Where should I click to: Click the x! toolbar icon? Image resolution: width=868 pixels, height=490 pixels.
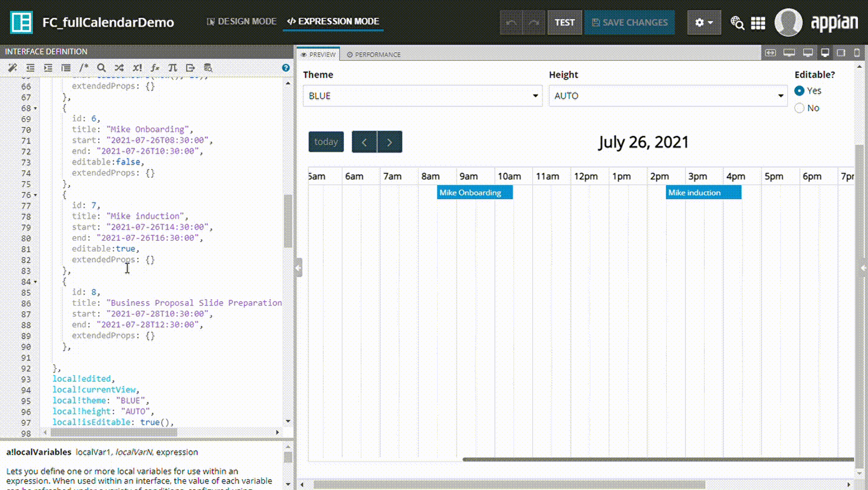[137, 68]
